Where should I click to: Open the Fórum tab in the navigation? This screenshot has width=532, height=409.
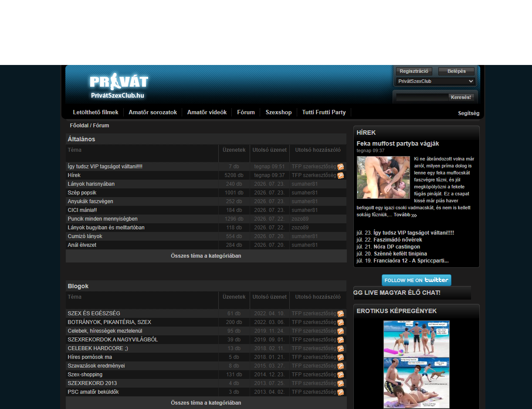(246, 112)
